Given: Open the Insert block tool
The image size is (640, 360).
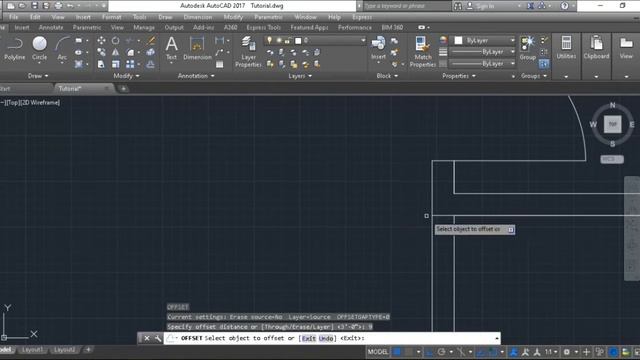Looking at the screenshot, I should [378, 48].
